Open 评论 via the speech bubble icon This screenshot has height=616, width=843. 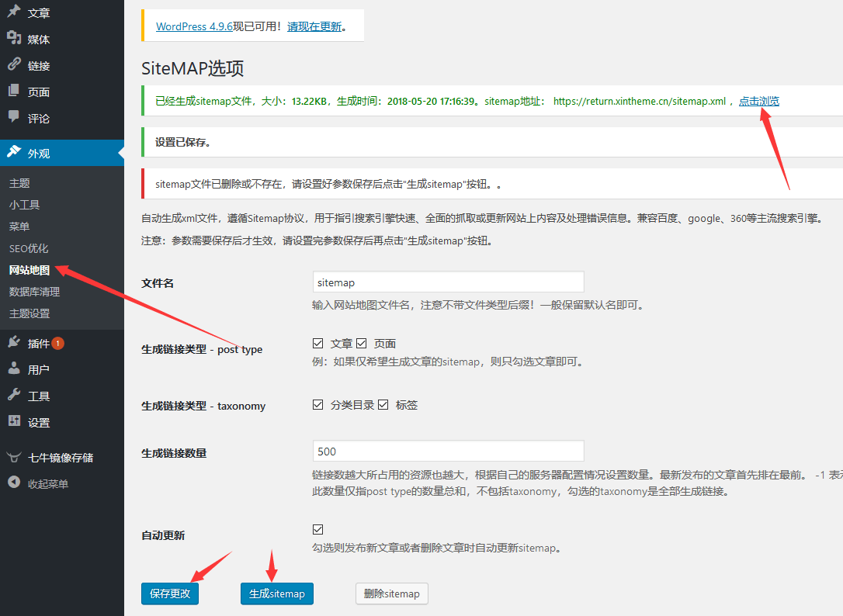[14, 118]
